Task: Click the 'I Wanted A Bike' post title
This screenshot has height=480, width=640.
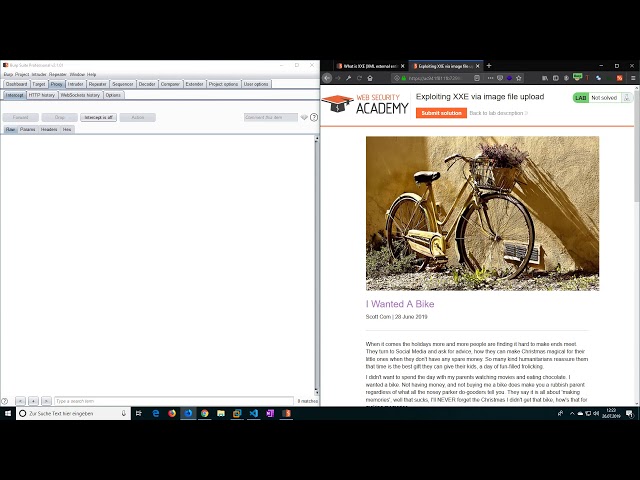Action: (x=400, y=304)
